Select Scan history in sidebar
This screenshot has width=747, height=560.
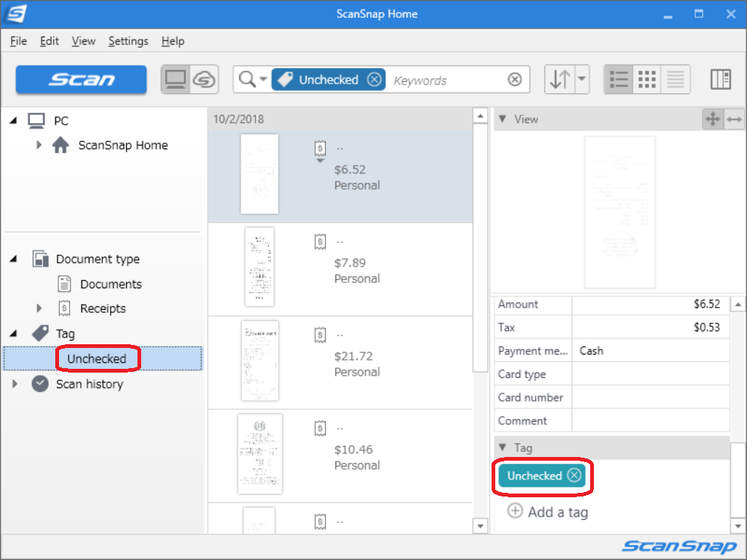tap(90, 384)
